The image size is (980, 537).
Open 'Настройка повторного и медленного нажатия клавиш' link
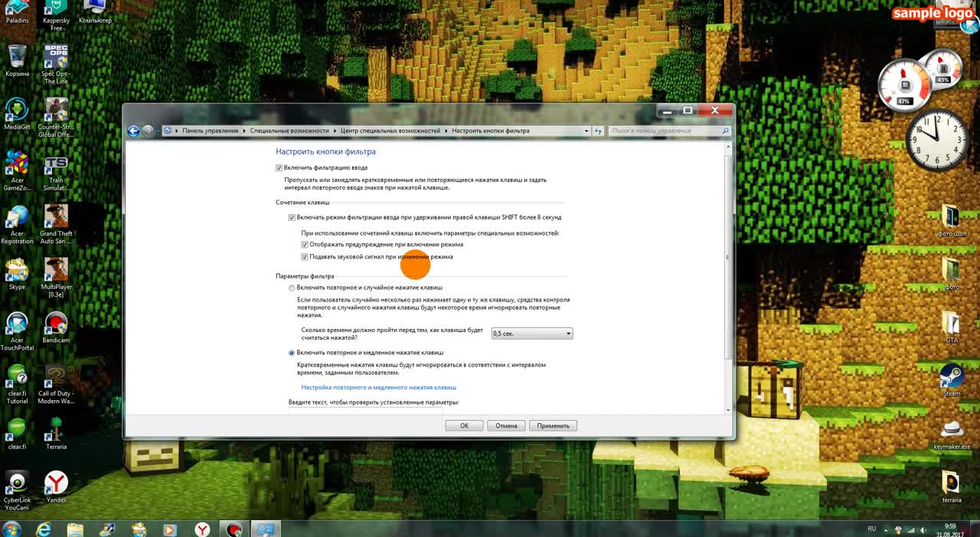coord(378,388)
